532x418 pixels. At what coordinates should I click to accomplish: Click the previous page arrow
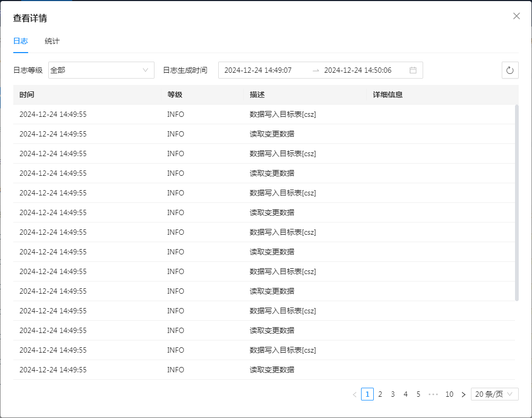pos(355,394)
